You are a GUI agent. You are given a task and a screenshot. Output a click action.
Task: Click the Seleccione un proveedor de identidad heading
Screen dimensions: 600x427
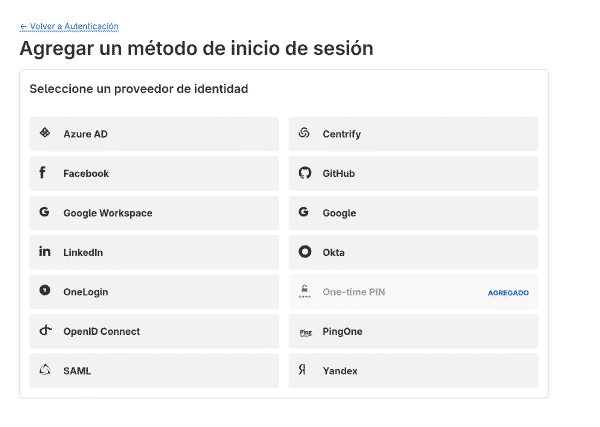coord(139,89)
